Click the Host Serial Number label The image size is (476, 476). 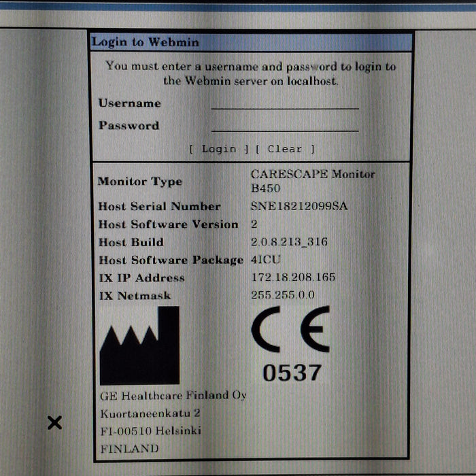(x=159, y=207)
